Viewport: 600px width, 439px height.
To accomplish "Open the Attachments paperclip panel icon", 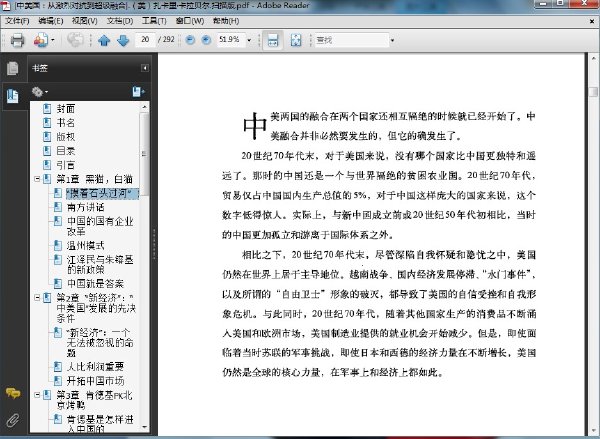I will [x=13, y=420].
